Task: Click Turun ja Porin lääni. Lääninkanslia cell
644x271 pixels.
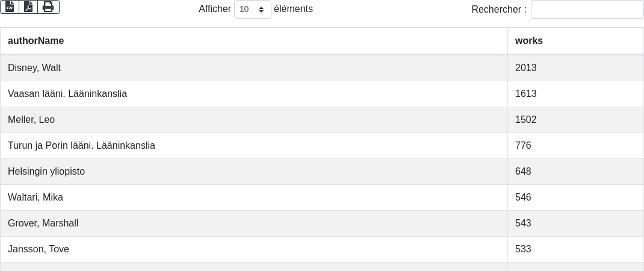Action: coord(81,146)
